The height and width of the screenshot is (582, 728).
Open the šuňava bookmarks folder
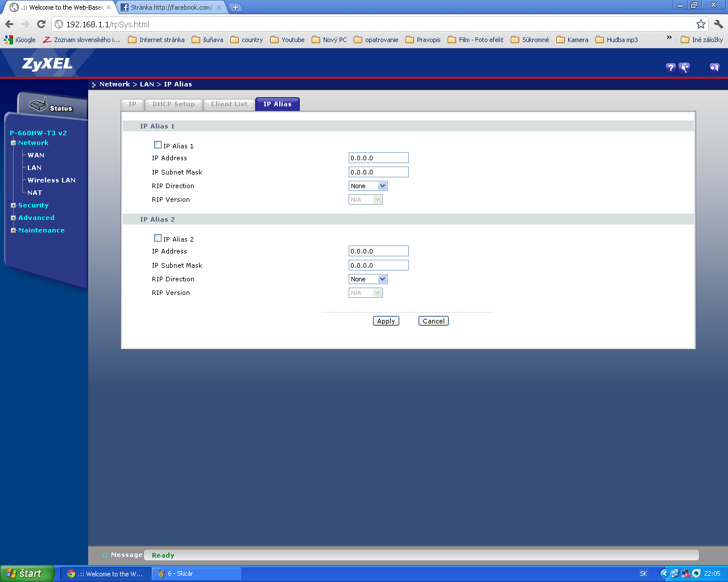208,40
